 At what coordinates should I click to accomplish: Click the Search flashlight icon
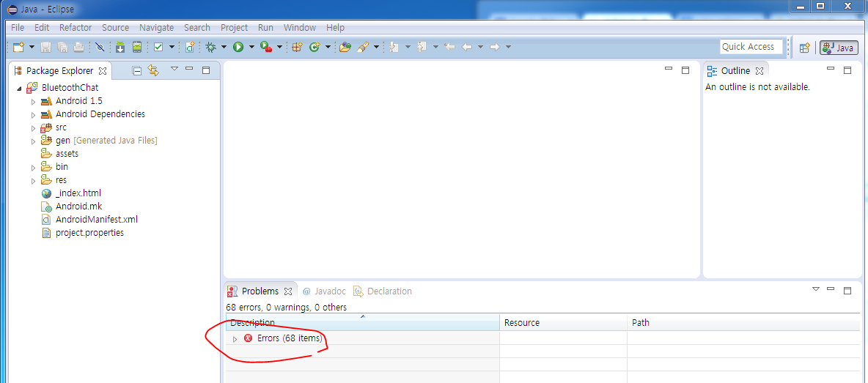[x=363, y=48]
